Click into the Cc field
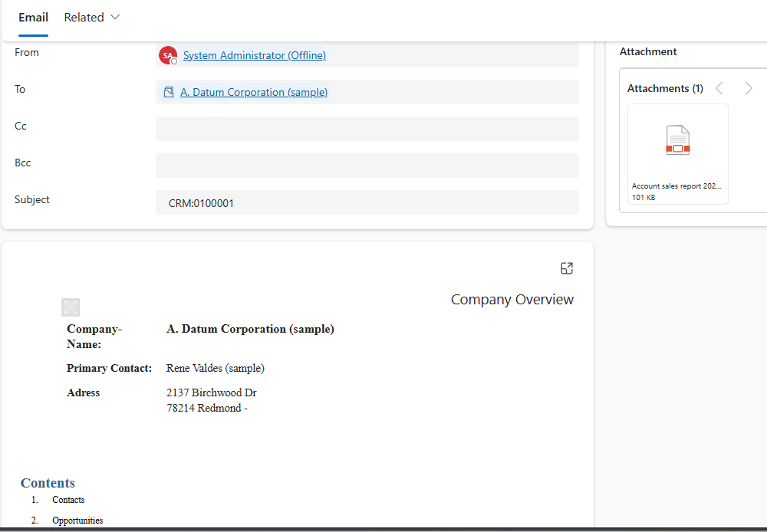The height and width of the screenshot is (532, 767). [x=367, y=129]
